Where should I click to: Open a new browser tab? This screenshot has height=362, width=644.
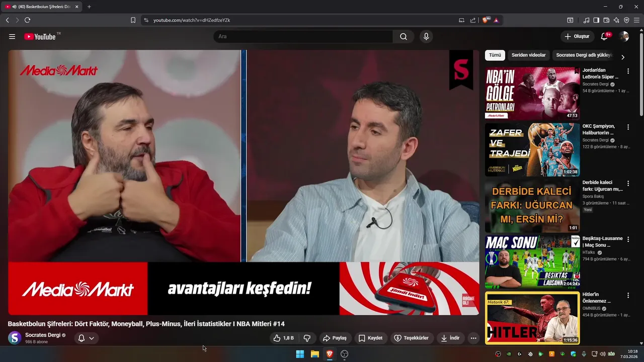(89, 7)
